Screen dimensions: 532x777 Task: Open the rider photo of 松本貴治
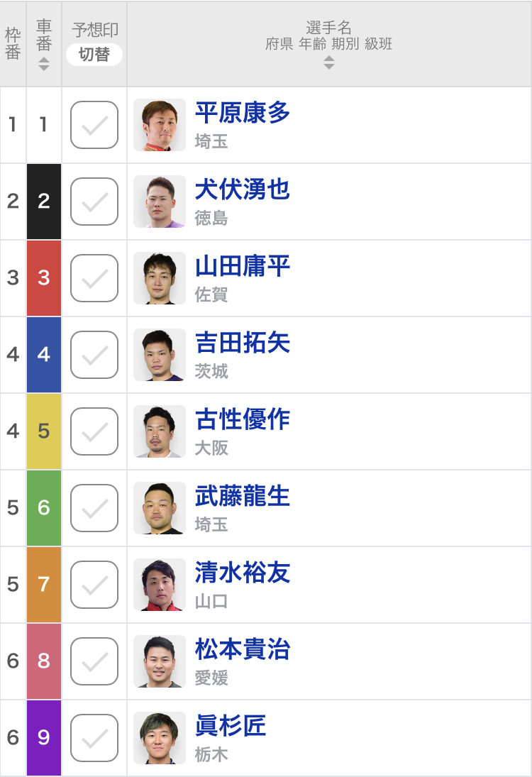tap(160, 661)
